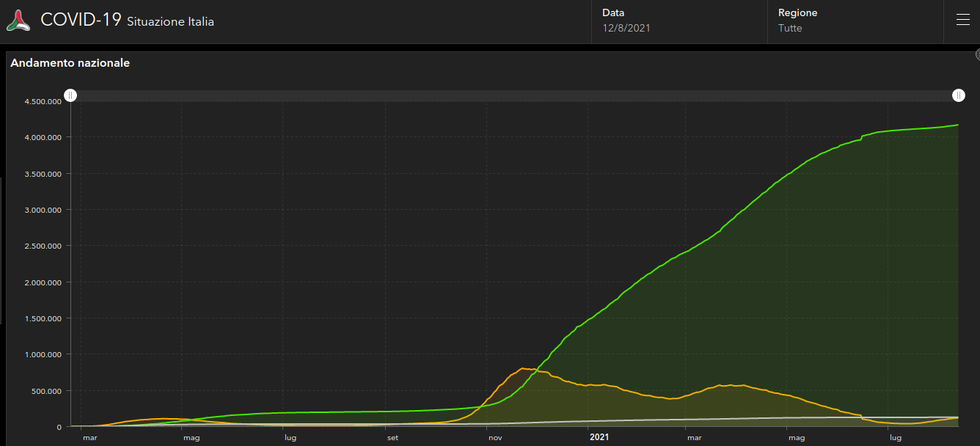Click the green curve's end point at far right
Viewport: 980px width, 446px height.
pos(957,125)
